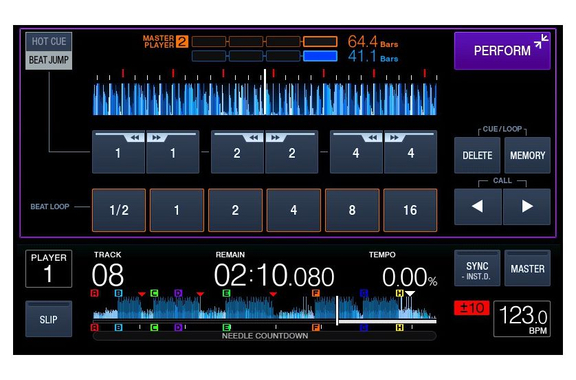Select hot cue E marker below overview waveform
Image resolution: width=576 pixels, height=380 pixels.
(x=227, y=327)
